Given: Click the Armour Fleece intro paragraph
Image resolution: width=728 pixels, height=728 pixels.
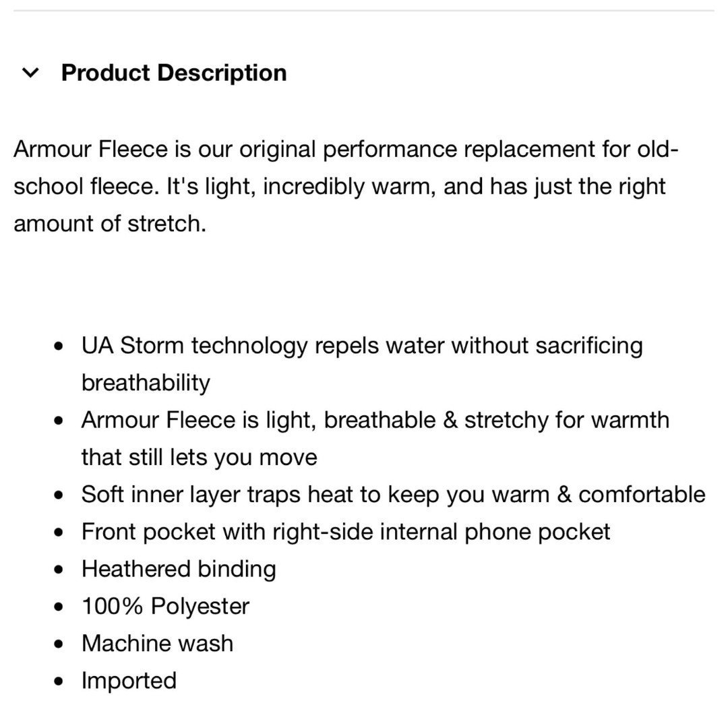Looking at the screenshot, I should [x=346, y=186].
